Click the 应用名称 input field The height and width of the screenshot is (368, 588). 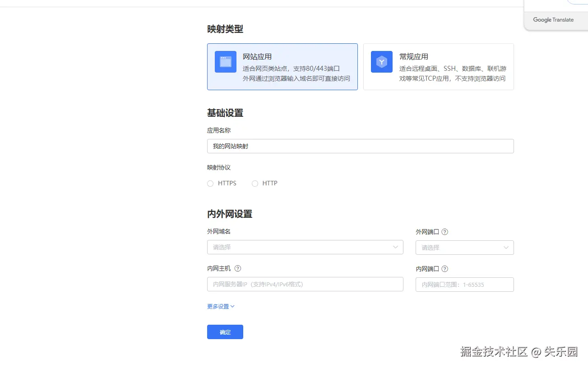click(361, 146)
